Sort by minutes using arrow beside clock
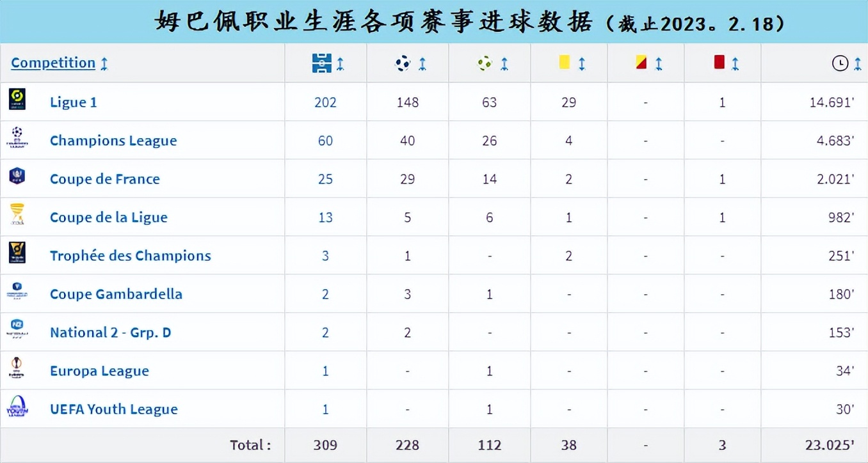This screenshot has width=868, height=463. (x=858, y=63)
